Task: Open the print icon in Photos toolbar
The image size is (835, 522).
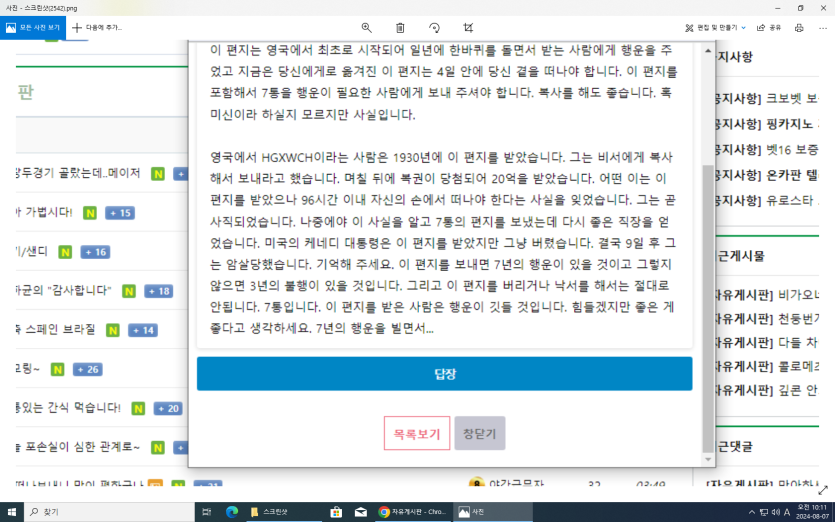Action: [x=799, y=28]
